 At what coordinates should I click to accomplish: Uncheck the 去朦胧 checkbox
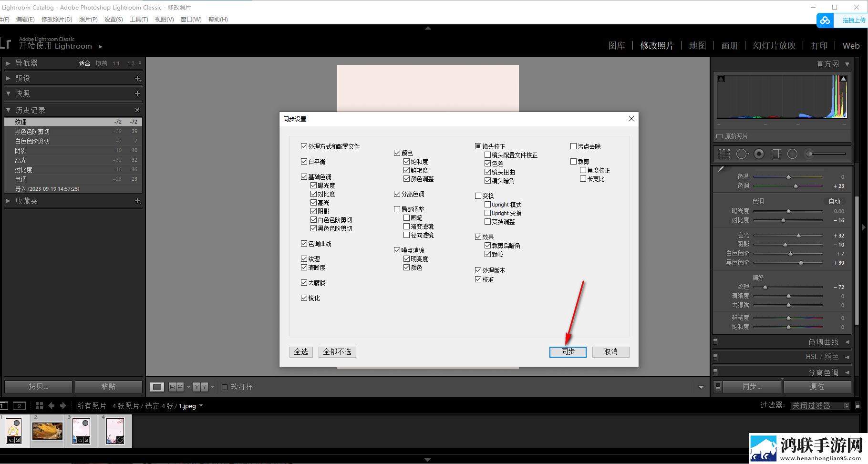[304, 282]
